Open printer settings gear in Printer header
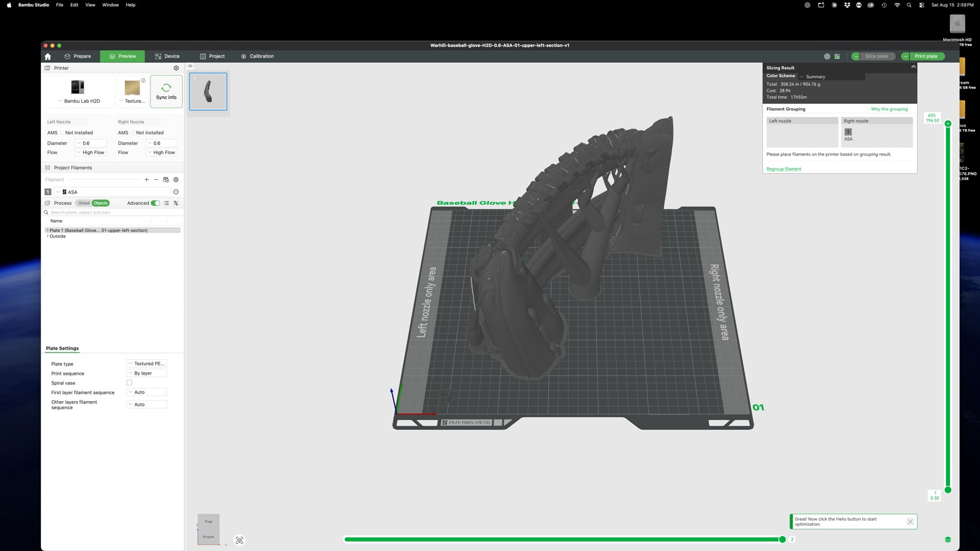Viewport: 980px width, 551px height. 176,68
